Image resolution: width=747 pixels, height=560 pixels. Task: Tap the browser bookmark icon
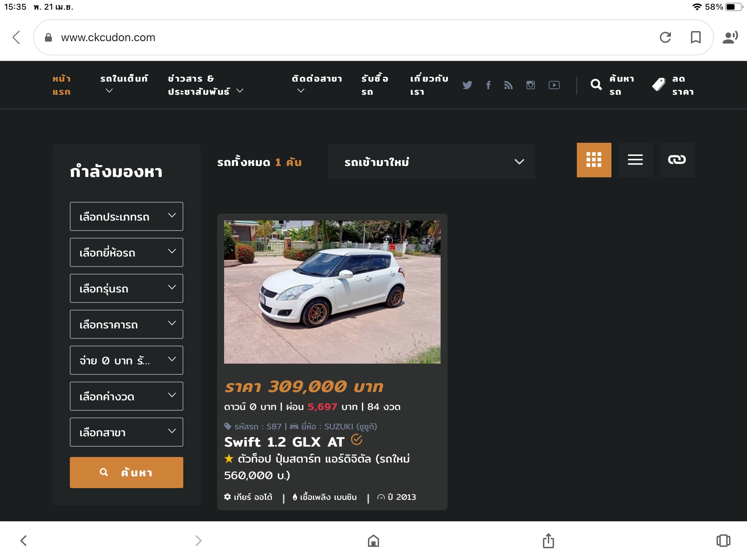(x=695, y=37)
